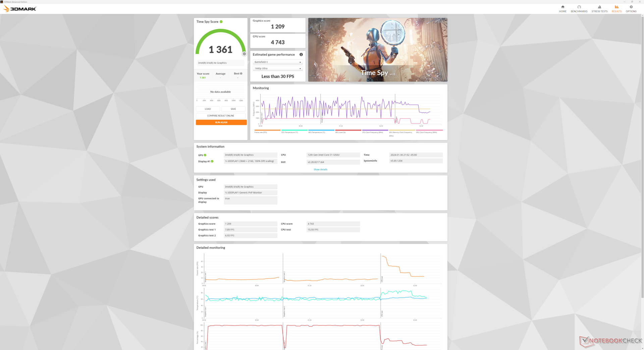Click Your score value 1 361
Image resolution: width=644 pixels, height=350 pixels.
203,78
